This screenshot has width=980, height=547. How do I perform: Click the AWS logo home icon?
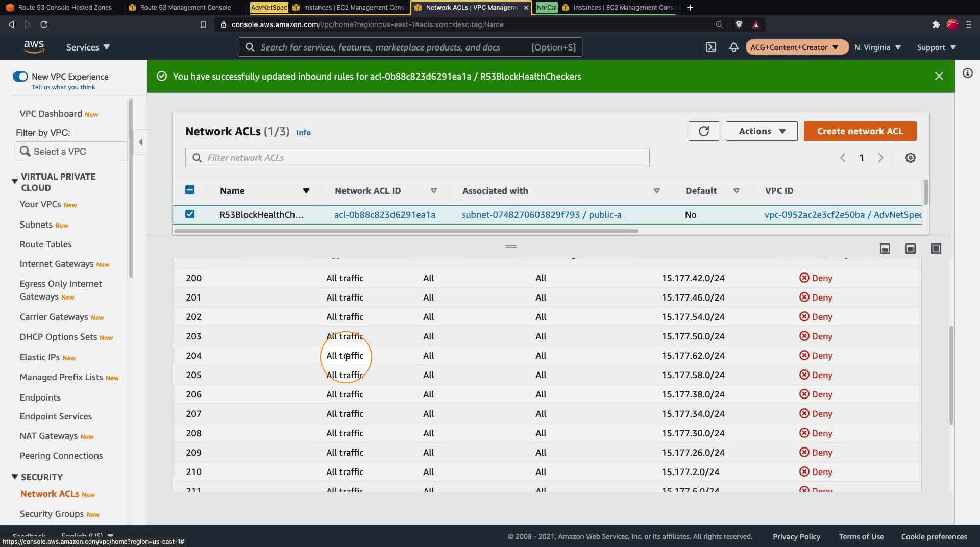click(x=34, y=46)
